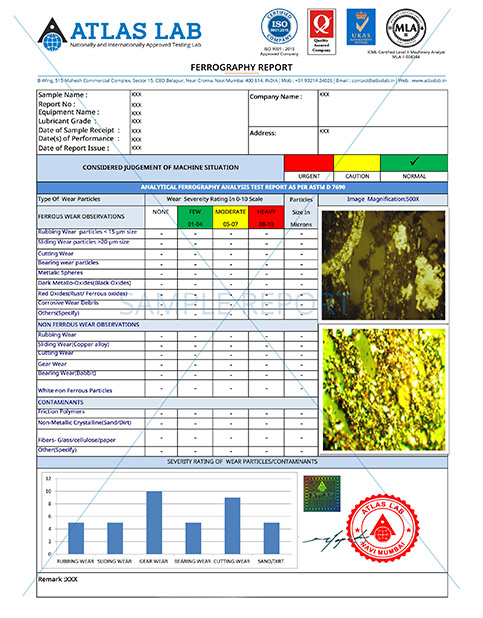Click the Equipment Name label
Image resolution: width=483 pixels, height=618 pixels.
pos(69,112)
